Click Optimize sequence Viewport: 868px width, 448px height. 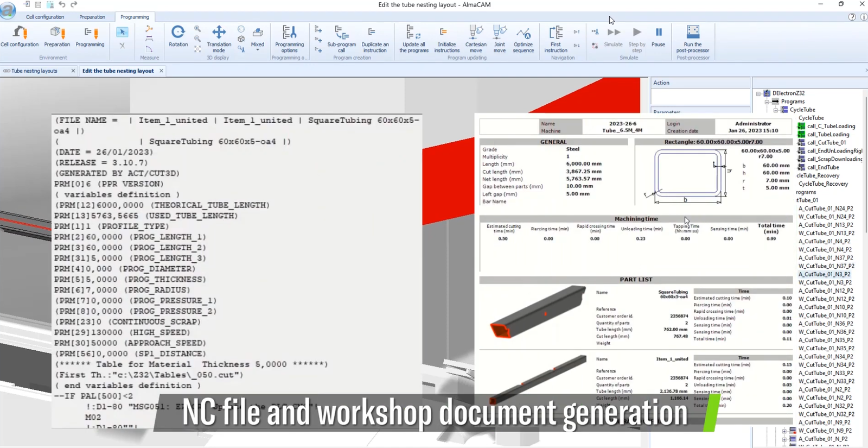(524, 39)
